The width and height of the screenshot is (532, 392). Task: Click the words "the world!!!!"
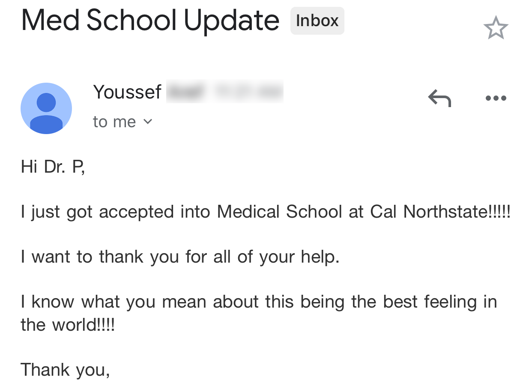click(x=68, y=325)
